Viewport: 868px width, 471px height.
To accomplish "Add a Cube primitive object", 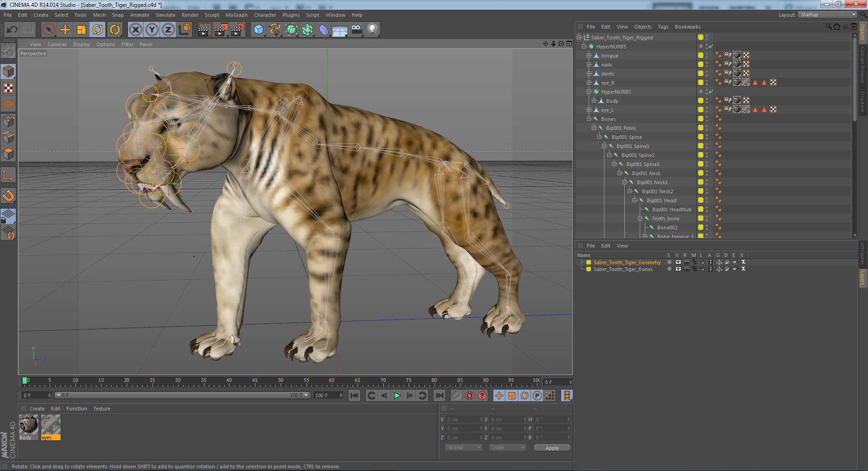I will [x=259, y=30].
